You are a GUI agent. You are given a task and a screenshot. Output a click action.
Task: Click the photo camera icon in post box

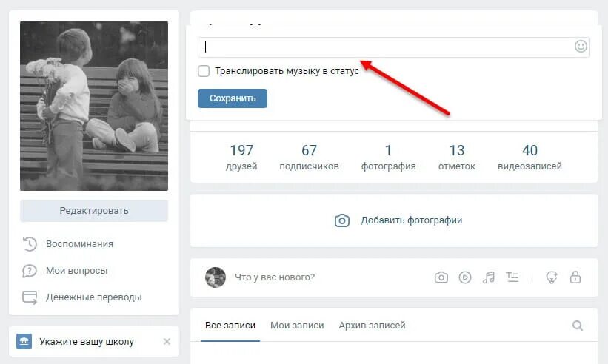[441, 277]
